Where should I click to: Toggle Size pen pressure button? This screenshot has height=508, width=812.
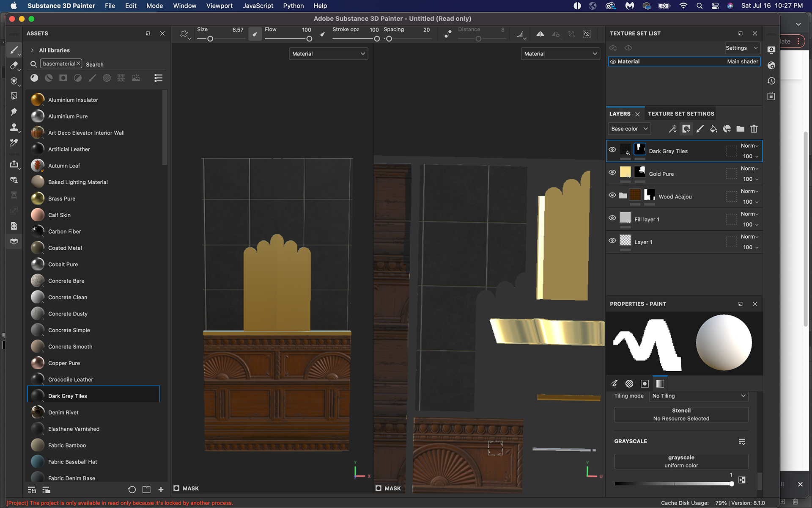click(x=255, y=34)
